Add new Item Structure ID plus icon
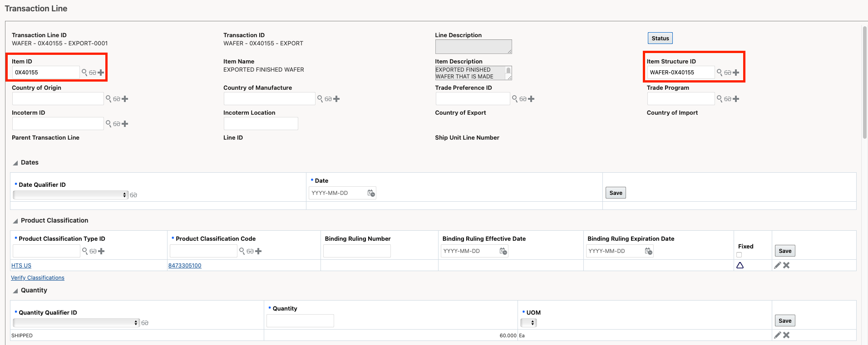This screenshot has height=345, width=868. pos(736,73)
